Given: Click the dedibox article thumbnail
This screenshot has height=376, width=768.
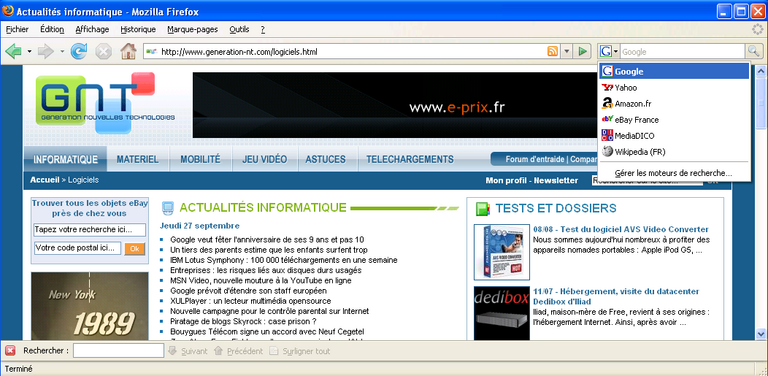Looking at the screenshot, I should point(502,313).
